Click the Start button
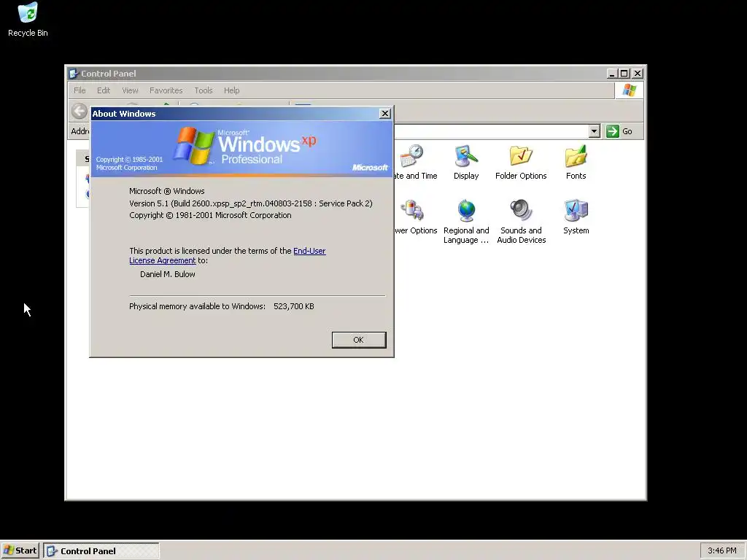747x560 pixels. 20,551
